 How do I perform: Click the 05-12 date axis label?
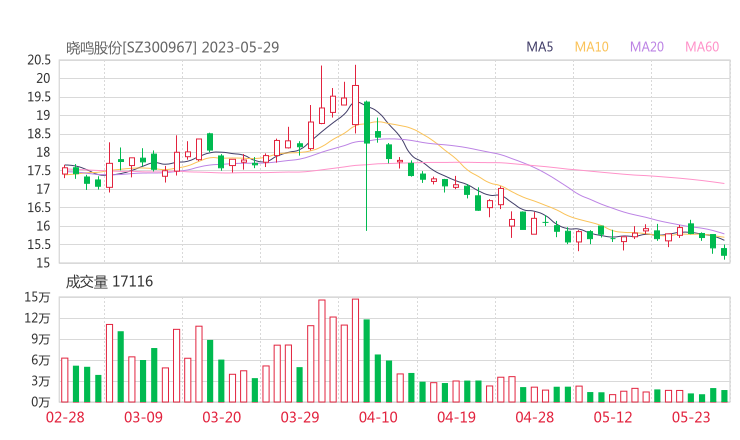(x=613, y=417)
